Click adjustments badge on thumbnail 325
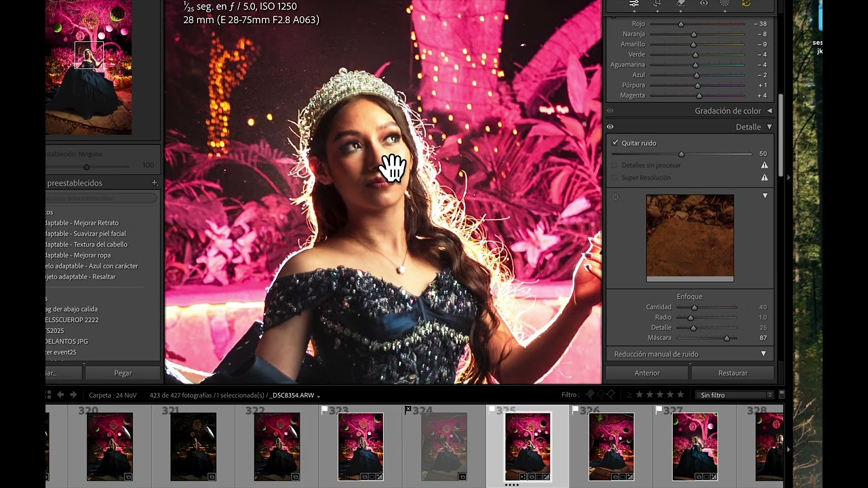The width and height of the screenshot is (868, 488). click(545, 477)
